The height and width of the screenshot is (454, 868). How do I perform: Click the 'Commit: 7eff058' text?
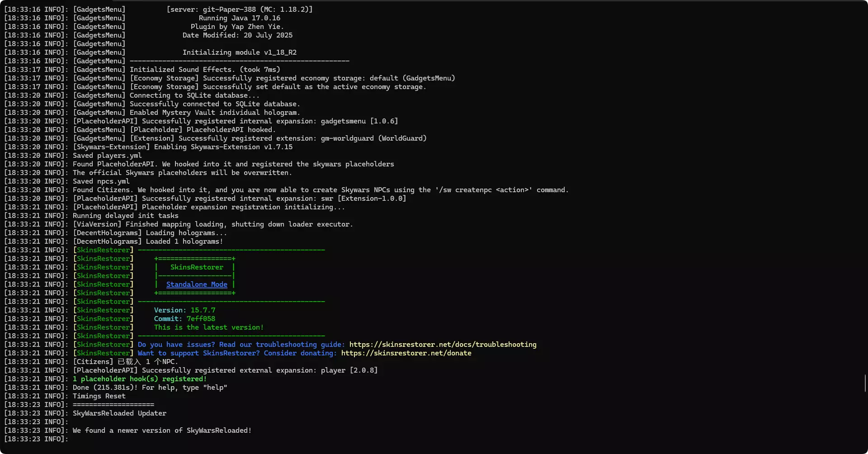click(x=184, y=319)
